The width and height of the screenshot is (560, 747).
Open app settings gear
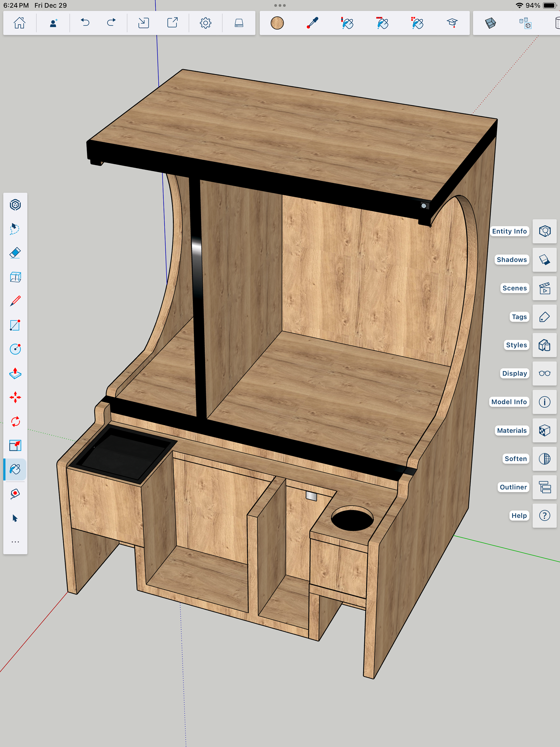pos(205,23)
